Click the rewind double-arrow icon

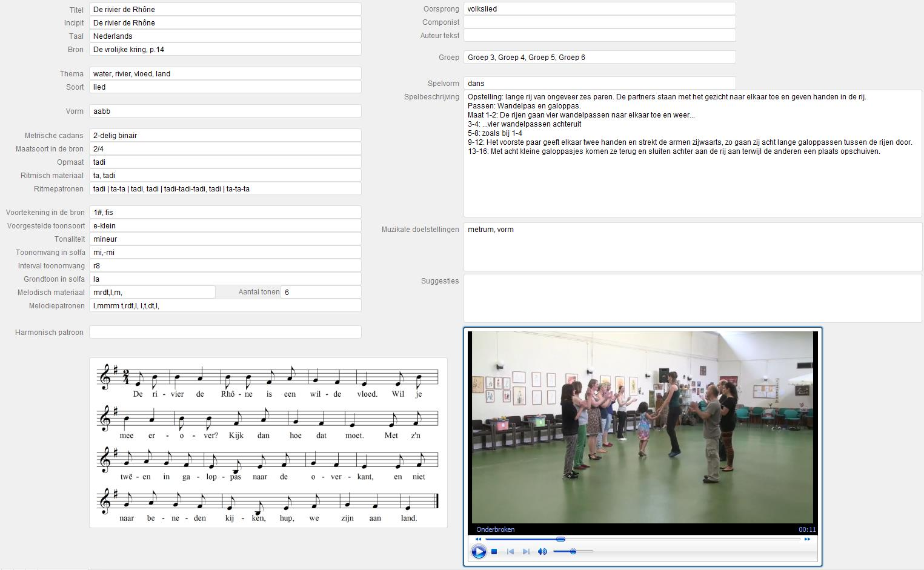pyautogui.click(x=478, y=539)
